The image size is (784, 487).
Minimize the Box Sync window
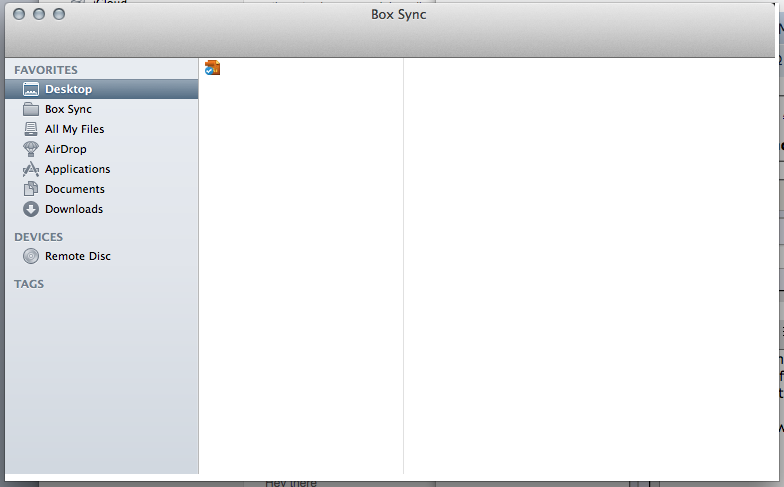(x=39, y=14)
